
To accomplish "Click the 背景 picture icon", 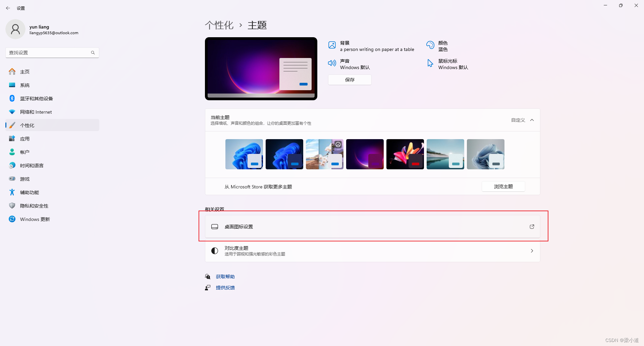I will point(332,45).
